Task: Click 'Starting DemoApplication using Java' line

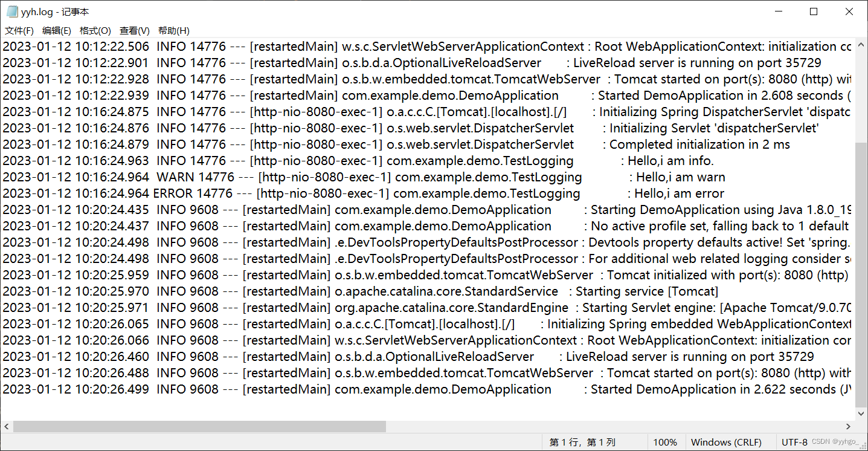Action: 427,210
